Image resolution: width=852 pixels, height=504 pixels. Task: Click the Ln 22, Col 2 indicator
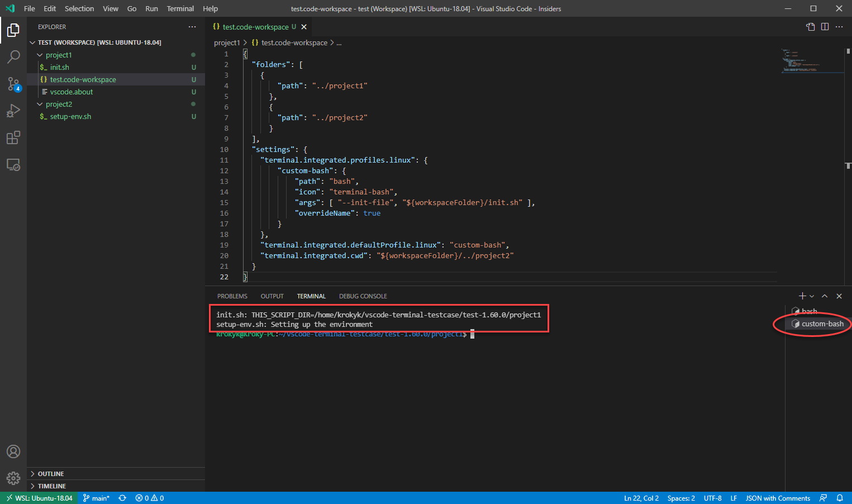[641, 498]
